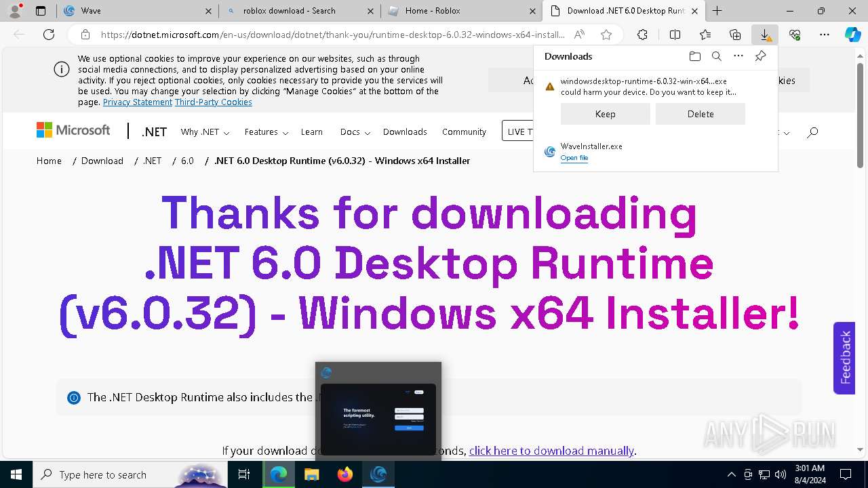Open the browser profile icon
This screenshot has width=868, height=488.
(15, 11)
